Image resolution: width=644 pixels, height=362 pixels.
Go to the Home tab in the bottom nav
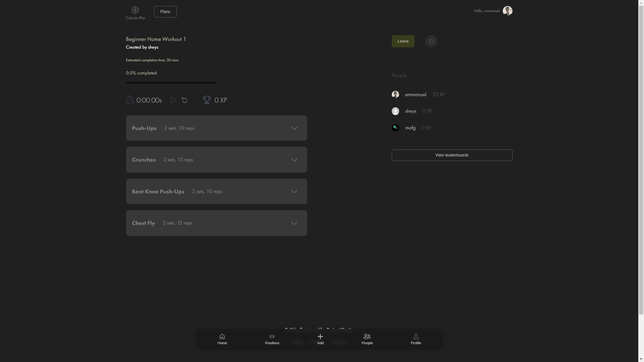(x=222, y=339)
